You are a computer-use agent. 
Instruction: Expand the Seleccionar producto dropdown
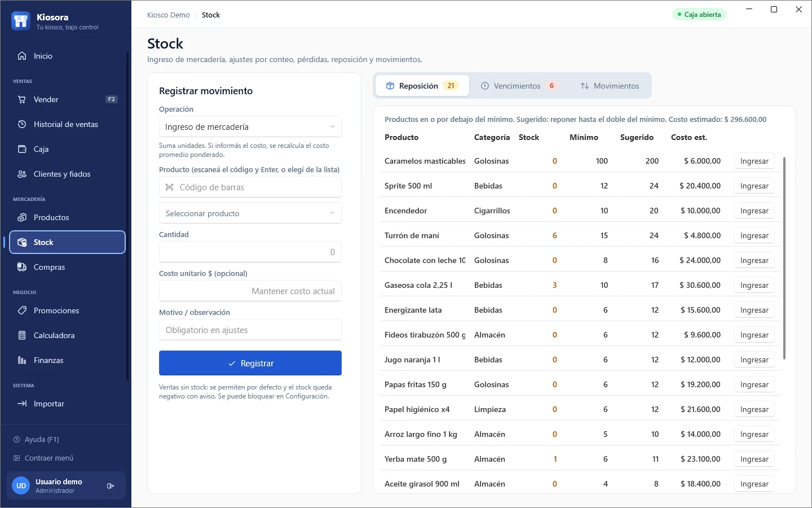pos(250,213)
